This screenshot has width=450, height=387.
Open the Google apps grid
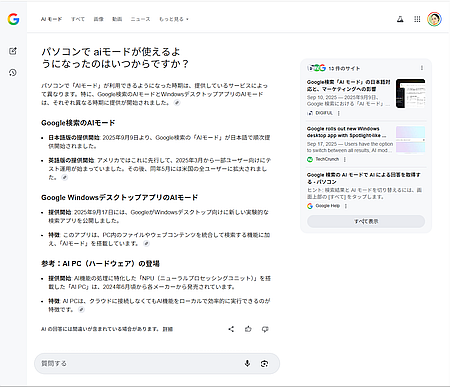click(x=417, y=19)
